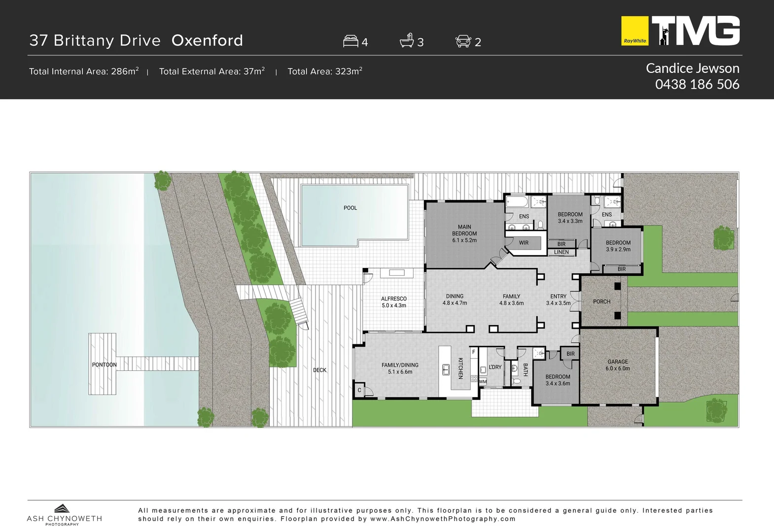Click the TMG logo
Image resolution: width=774 pixels, height=532 pixels.
[x=696, y=31]
